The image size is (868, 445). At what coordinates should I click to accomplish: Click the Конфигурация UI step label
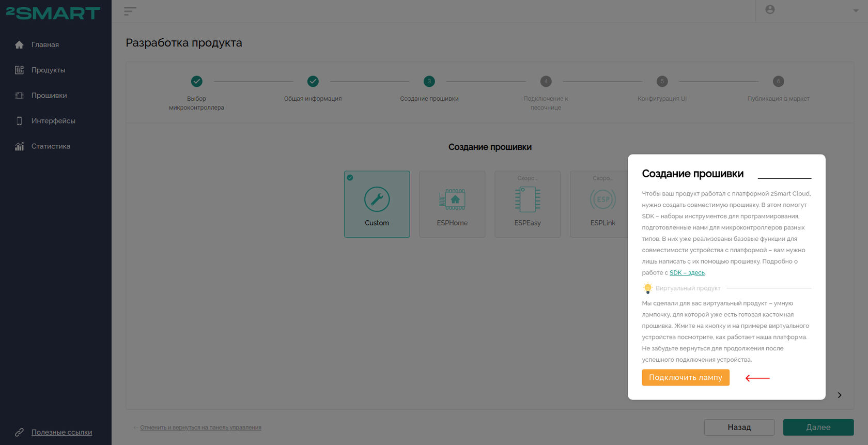click(662, 99)
